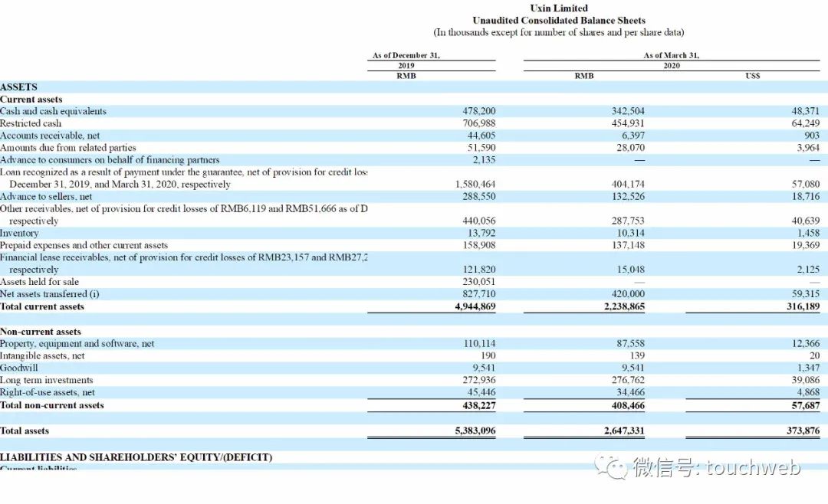Viewport: 828px width, 504px height.
Task: Select financial lease receivables value 121,820
Action: (x=479, y=269)
